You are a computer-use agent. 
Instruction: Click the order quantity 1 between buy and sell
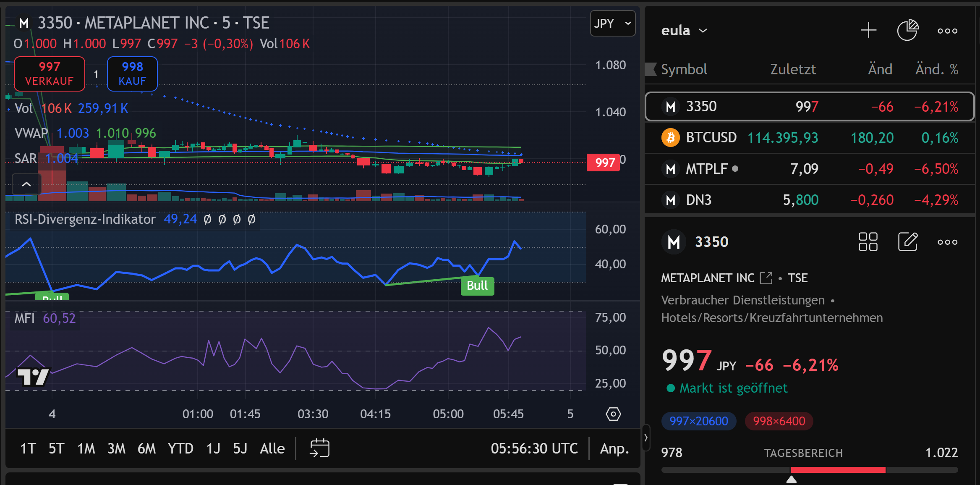click(x=96, y=74)
